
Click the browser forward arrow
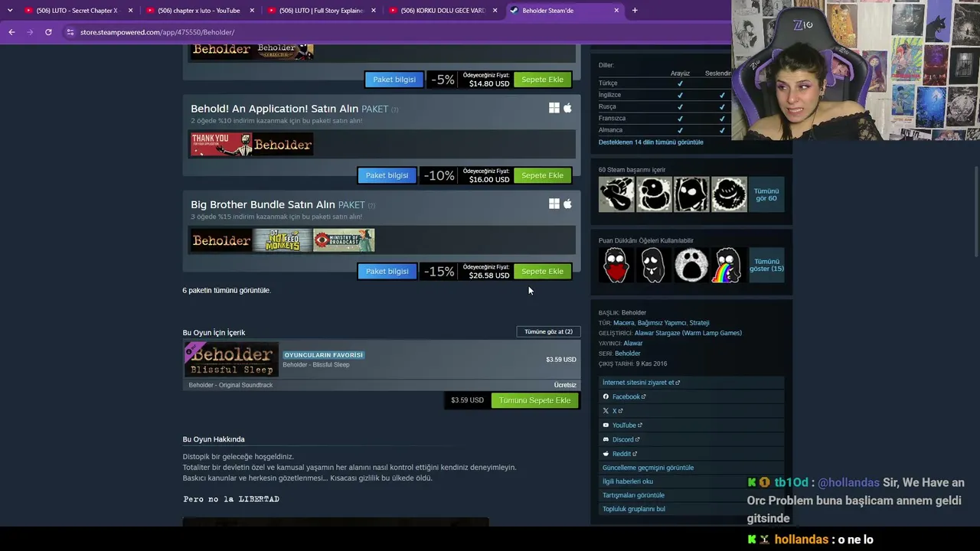(x=30, y=32)
